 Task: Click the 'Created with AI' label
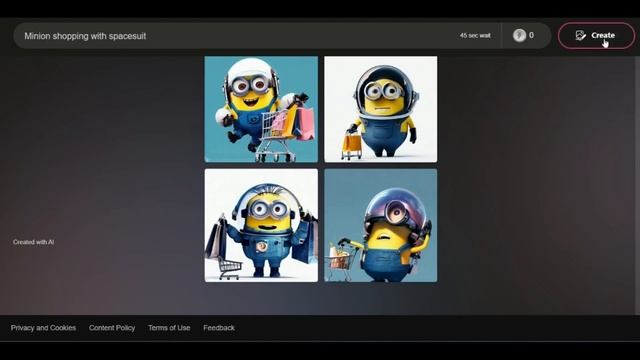[x=33, y=242]
